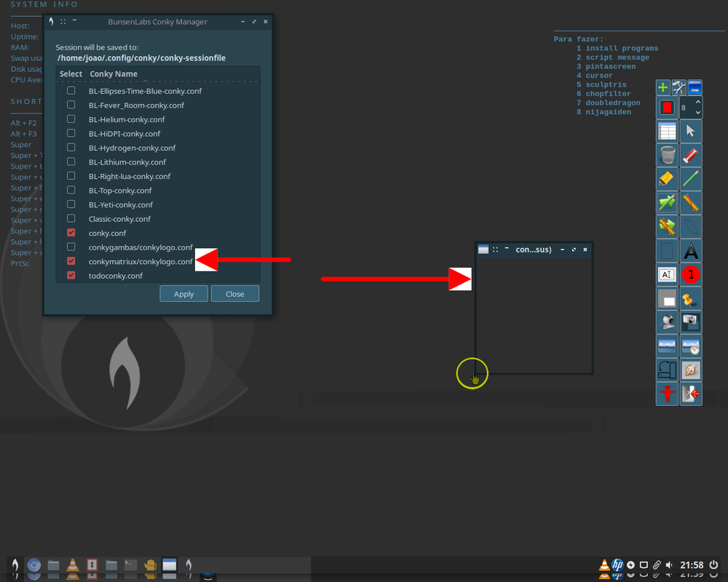Select the ruler straight-line tool

click(691, 203)
